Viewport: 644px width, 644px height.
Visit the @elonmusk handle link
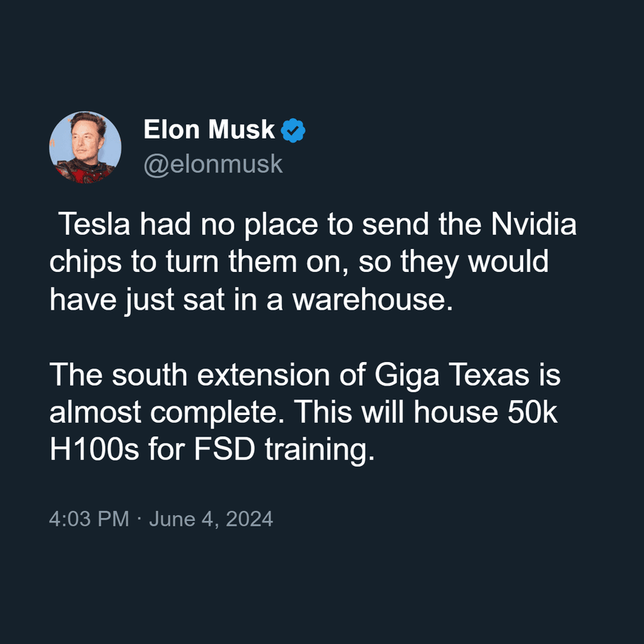(213, 165)
